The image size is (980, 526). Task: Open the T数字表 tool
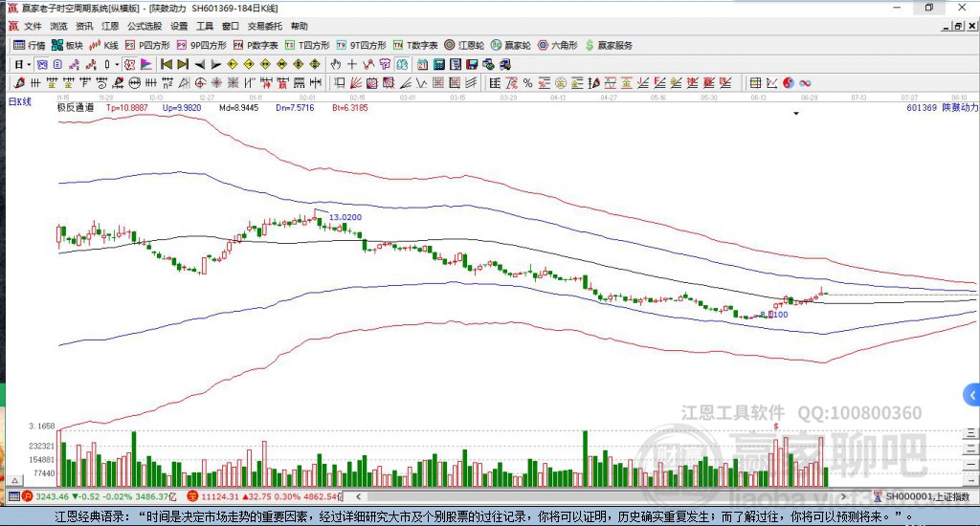[x=415, y=45]
